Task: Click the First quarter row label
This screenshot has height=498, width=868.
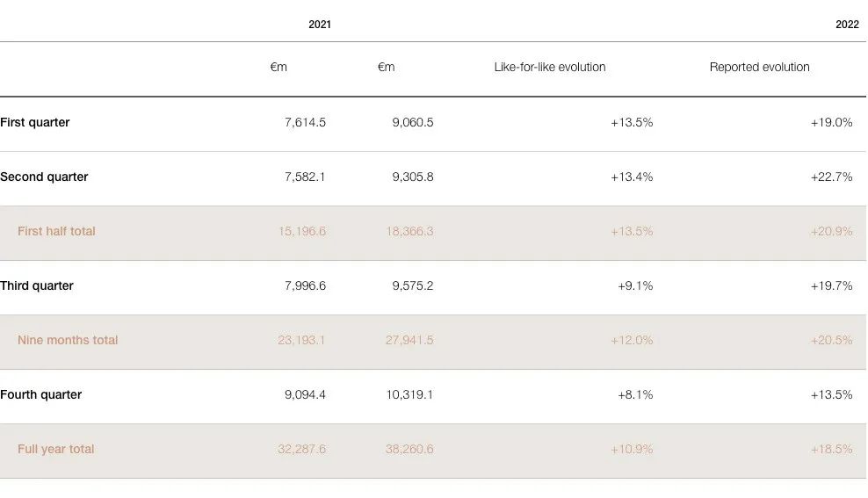Action: point(35,122)
